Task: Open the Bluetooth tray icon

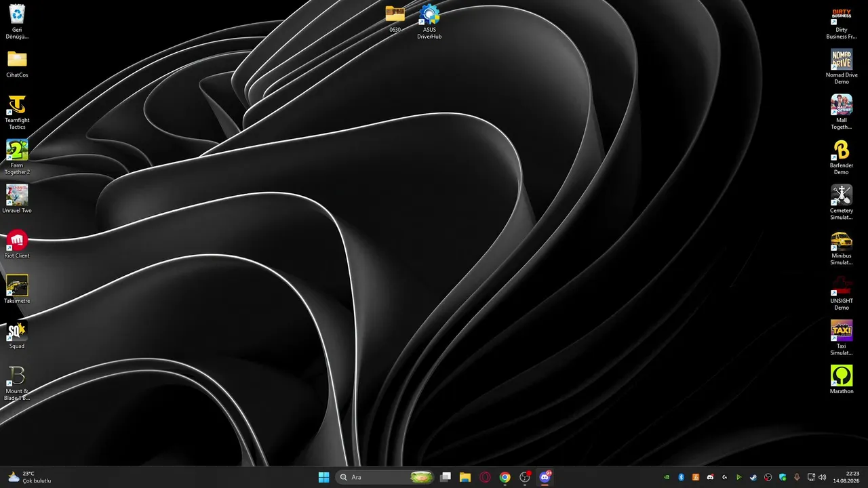Action: [x=682, y=477]
